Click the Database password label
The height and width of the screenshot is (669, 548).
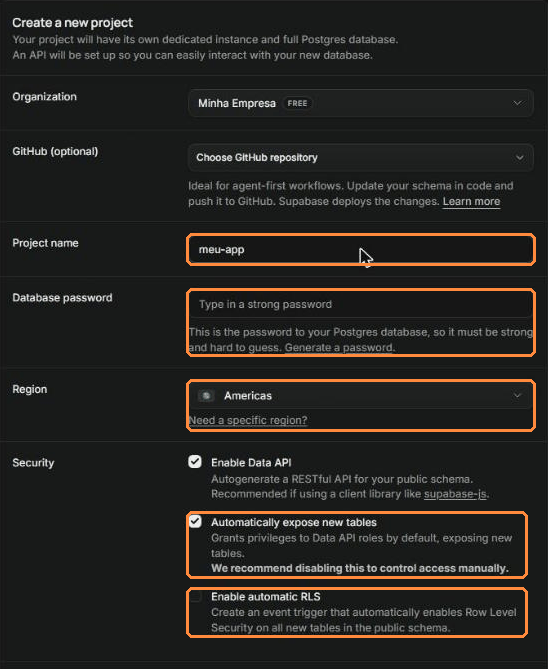click(x=62, y=297)
